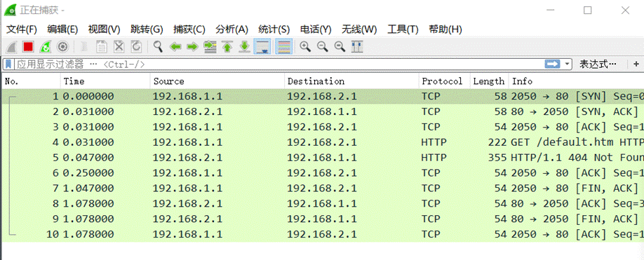The width and height of the screenshot is (644, 260).
Task: Click Length value 355 in packet 5
Action: point(497,158)
